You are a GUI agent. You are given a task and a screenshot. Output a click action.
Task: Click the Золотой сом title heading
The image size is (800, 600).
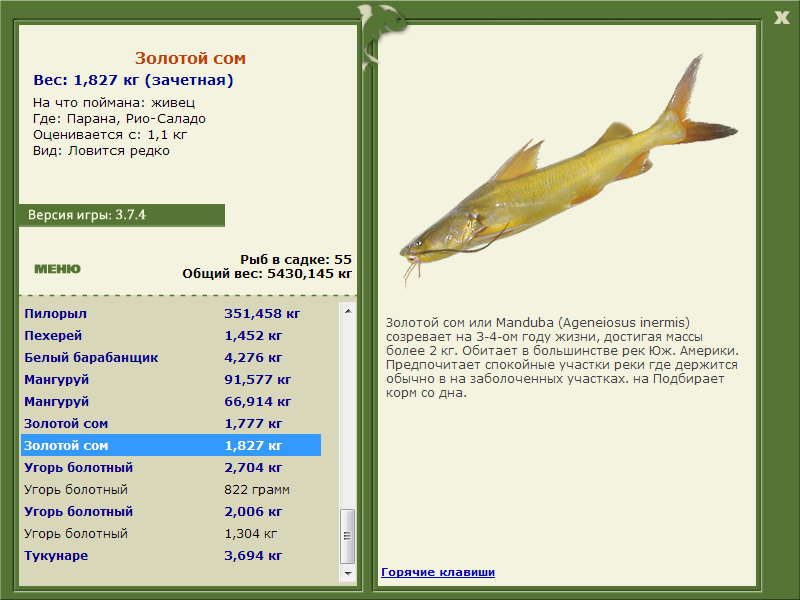[x=190, y=58]
